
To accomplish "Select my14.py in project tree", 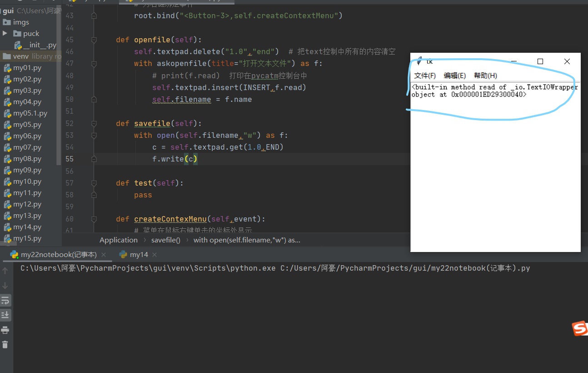I will (27, 227).
